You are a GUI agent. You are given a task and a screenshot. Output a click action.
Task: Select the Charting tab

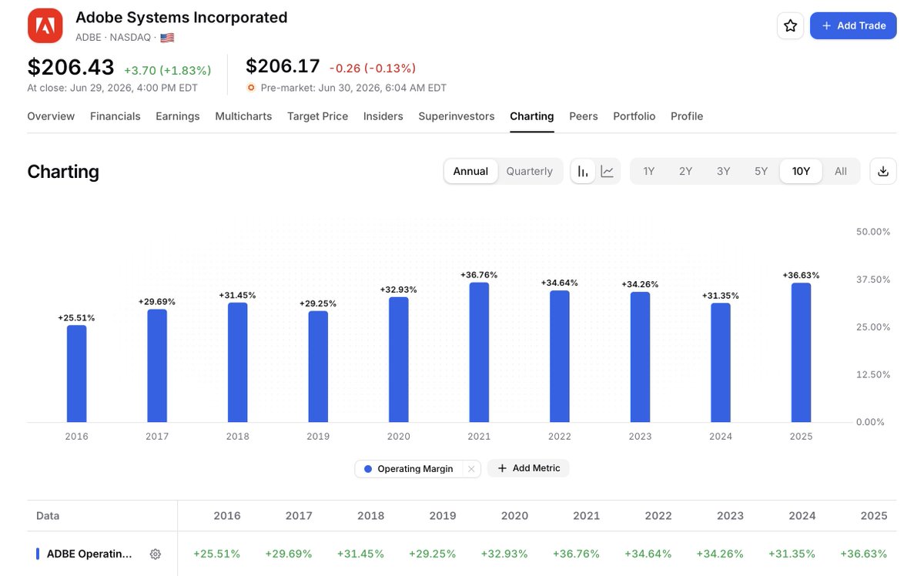pos(532,116)
